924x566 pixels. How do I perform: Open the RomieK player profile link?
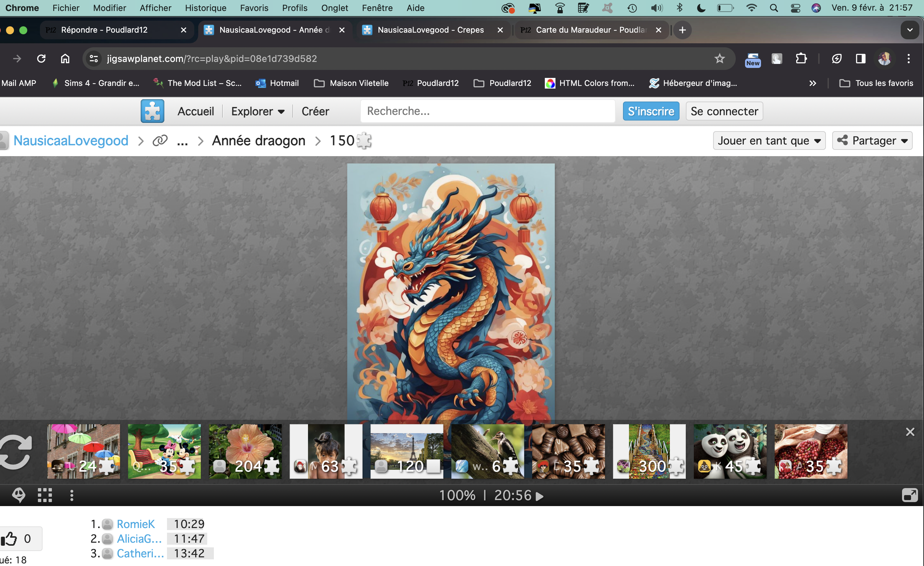click(135, 524)
